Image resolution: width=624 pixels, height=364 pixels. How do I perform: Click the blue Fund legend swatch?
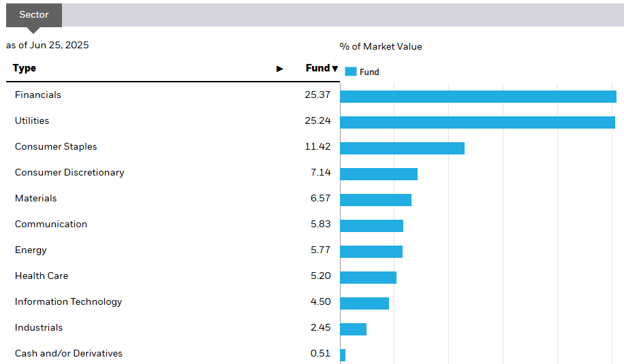tap(351, 71)
